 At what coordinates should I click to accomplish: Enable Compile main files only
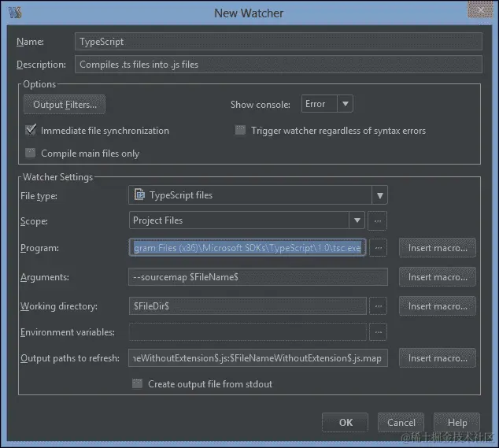click(30, 153)
